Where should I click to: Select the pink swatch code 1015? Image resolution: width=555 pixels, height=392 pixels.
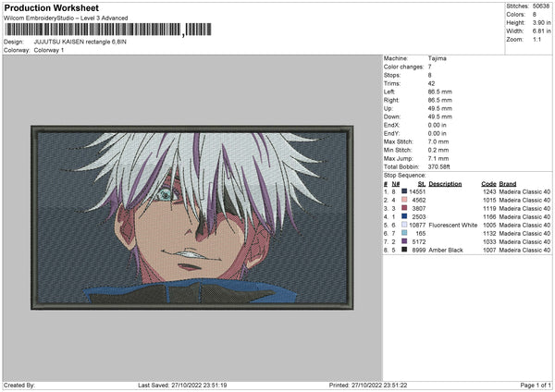click(x=404, y=200)
